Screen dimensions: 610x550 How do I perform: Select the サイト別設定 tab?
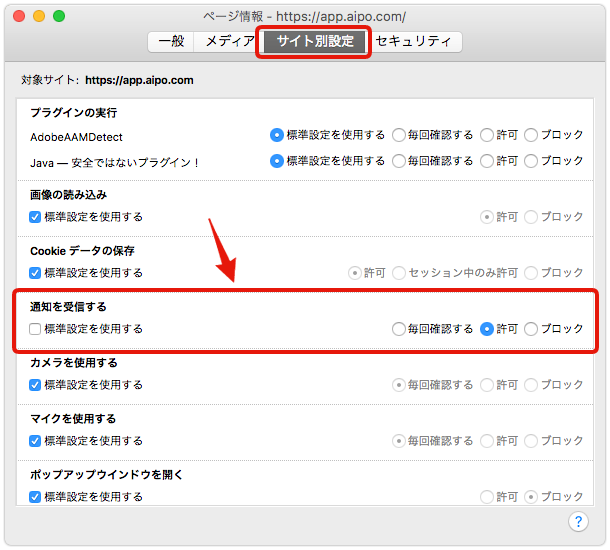click(x=315, y=41)
